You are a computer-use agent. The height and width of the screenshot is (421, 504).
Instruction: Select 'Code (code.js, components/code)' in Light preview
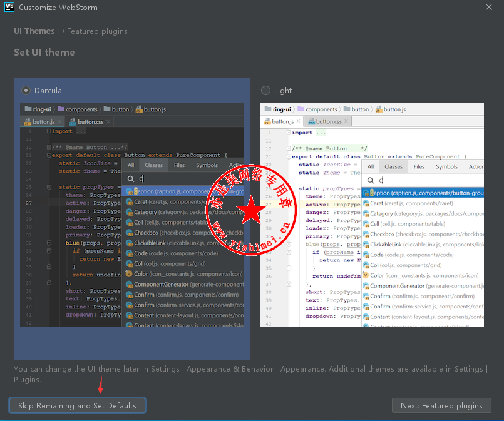(x=423, y=255)
